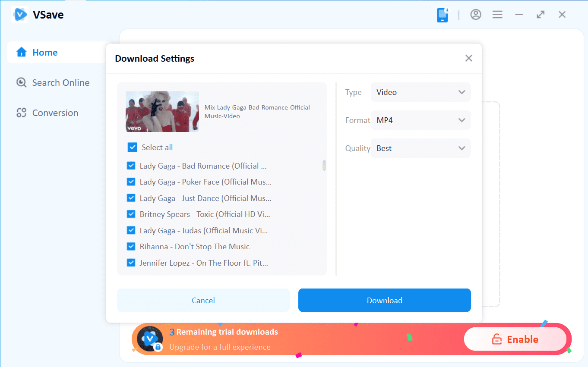Click 'Upgrade for a full experience' text
588x367 pixels.
tap(220, 347)
